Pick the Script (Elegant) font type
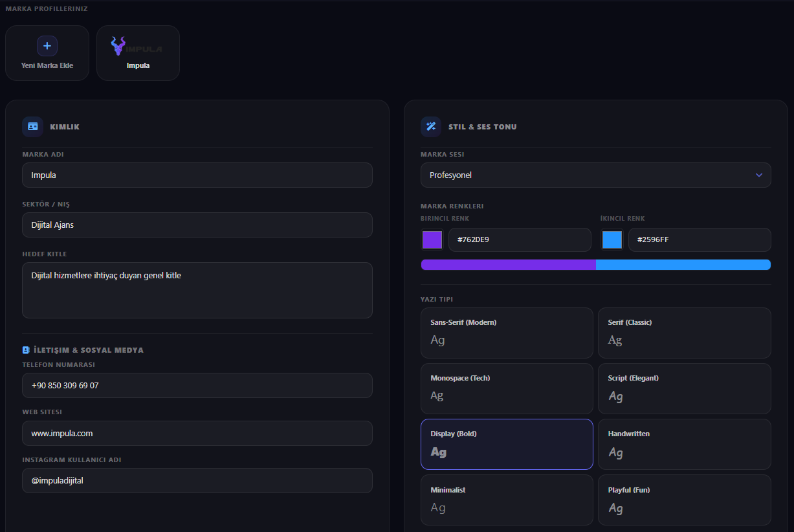This screenshot has width=794, height=532. pyautogui.click(x=684, y=388)
